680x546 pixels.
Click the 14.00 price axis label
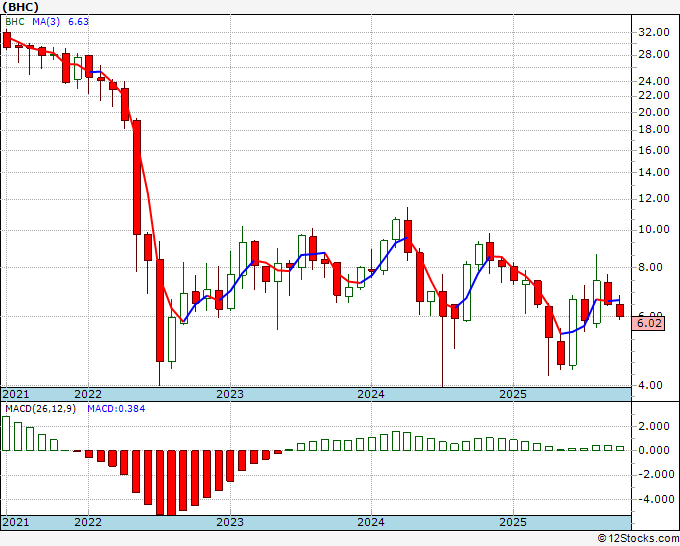pyautogui.click(x=654, y=172)
